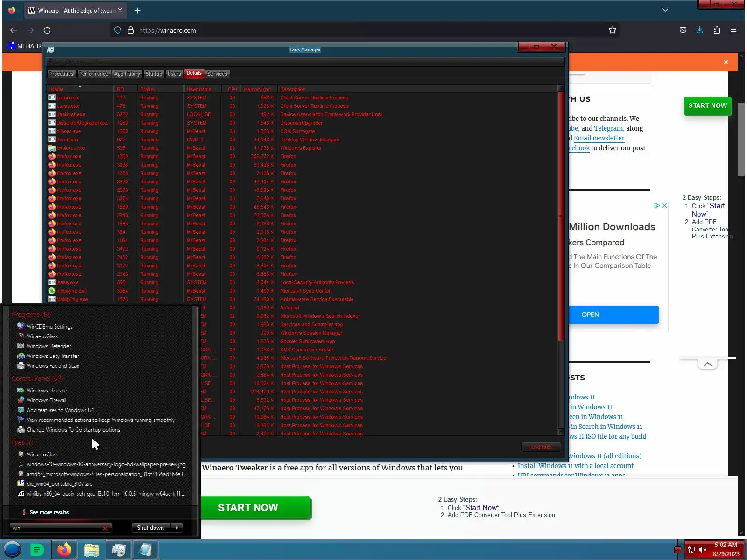Switch to the Performance tab
This screenshot has width=747, height=560.
pos(94,74)
